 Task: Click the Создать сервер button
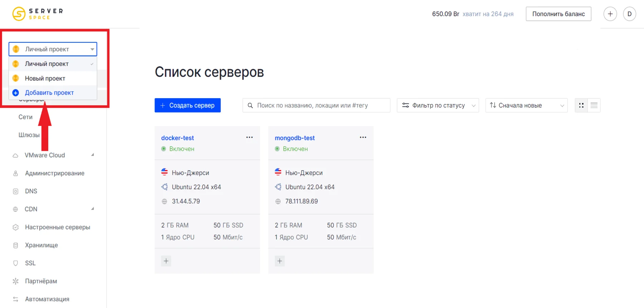click(x=187, y=105)
